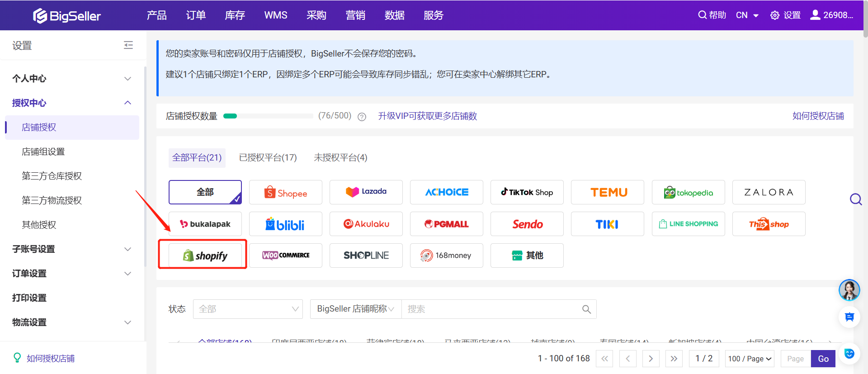This screenshot has height=374, width=868.
Task: Open the 状态 status dropdown
Action: pyautogui.click(x=248, y=309)
